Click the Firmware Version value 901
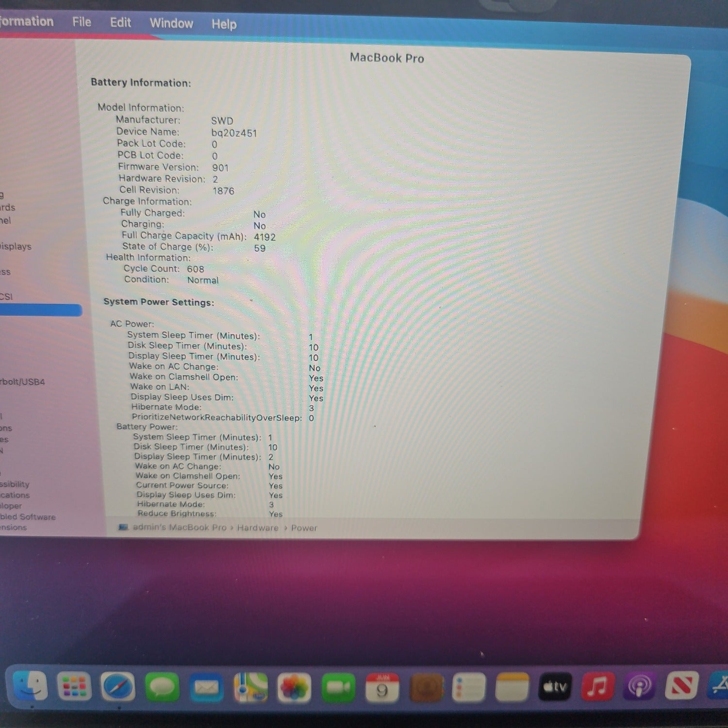Image resolution: width=728 pixels, height=728 pixels. tap(220, 168)
